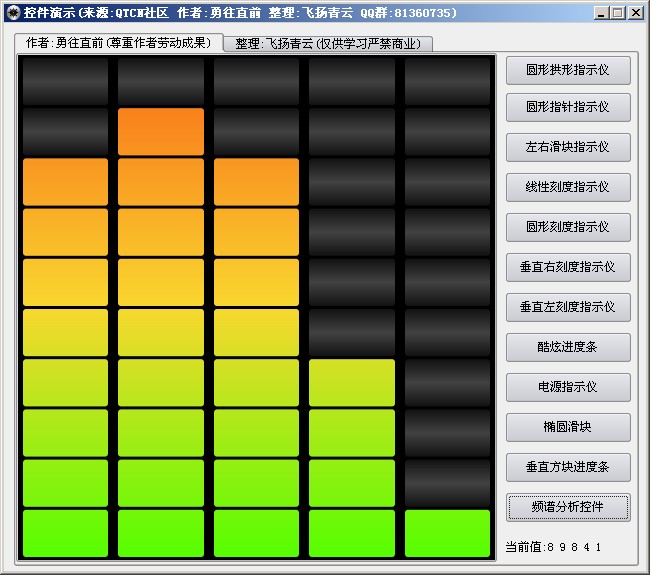The width and height of the screenshot is (650, 575).
Task: Click the only green block in fifth spectrum column
Action: coord(447,534)
